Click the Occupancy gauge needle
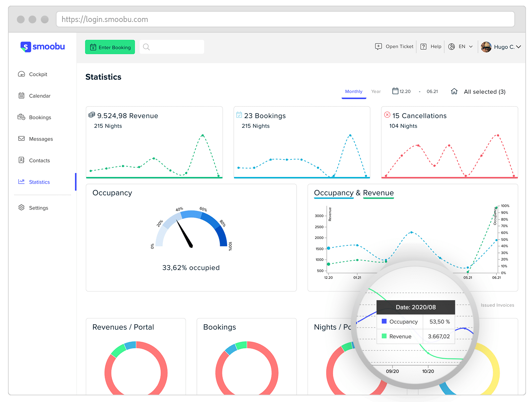532x402 pixels. point(184,234)
